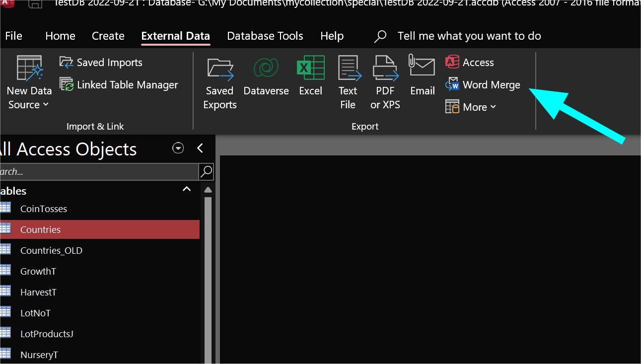
Task: Collapse the navigation pane with shutter arrow
Action: tap(200, 148)
